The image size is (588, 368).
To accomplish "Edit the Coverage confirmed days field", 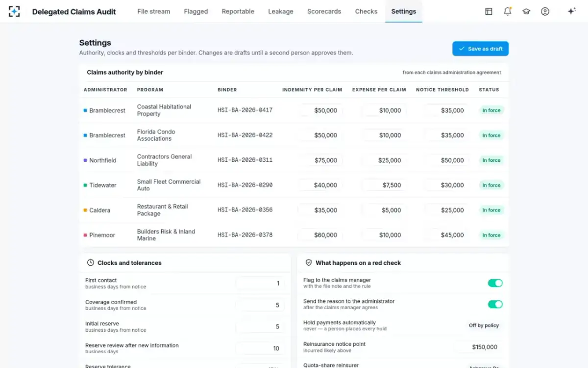I will [x=260, y=305].
